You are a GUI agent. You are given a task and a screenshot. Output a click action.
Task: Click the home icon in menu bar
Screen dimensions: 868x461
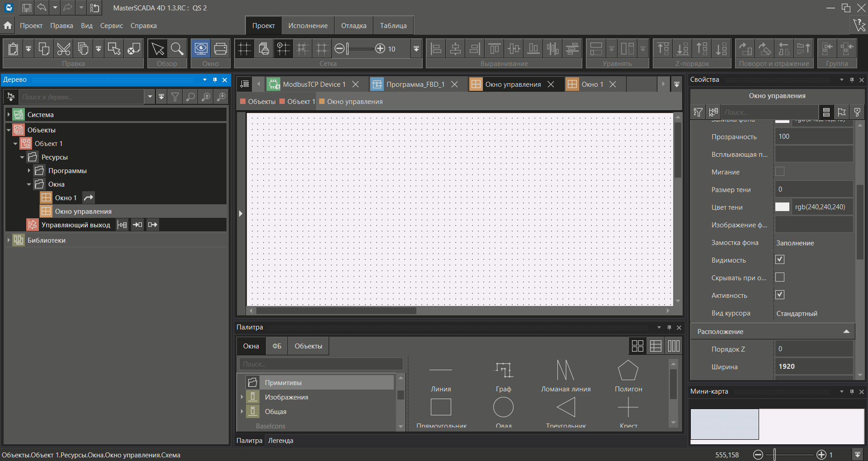[8, 25]
